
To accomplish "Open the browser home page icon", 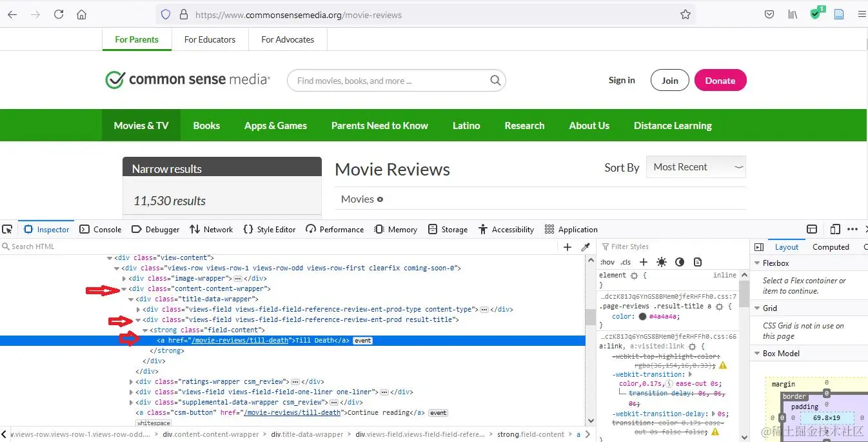I will tap(81, 14).
